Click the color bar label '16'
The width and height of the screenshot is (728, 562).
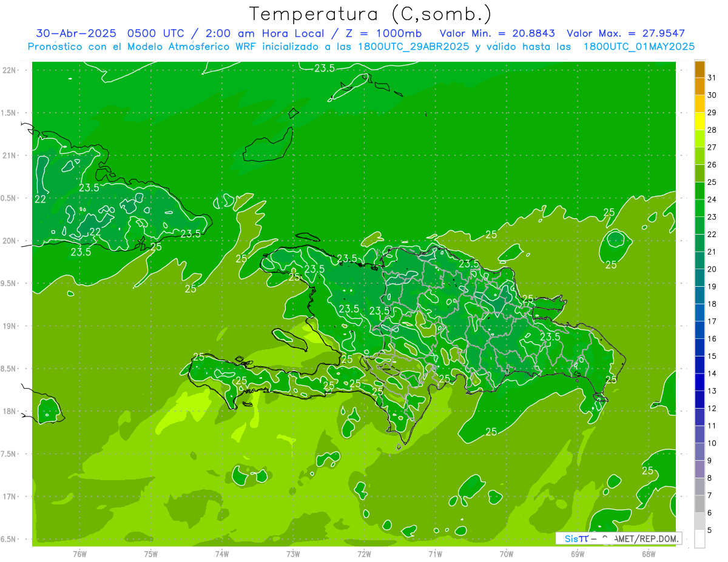point(712,339)
